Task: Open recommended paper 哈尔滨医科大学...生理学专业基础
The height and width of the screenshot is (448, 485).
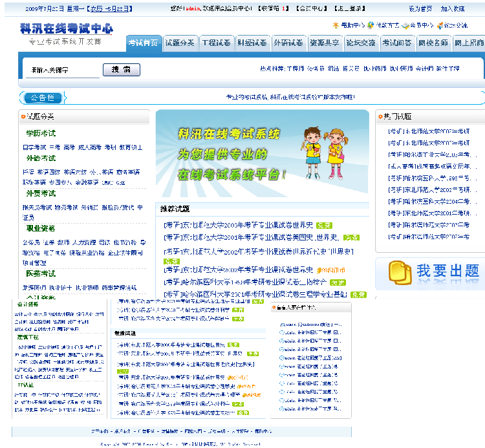Action: [255, 294]
